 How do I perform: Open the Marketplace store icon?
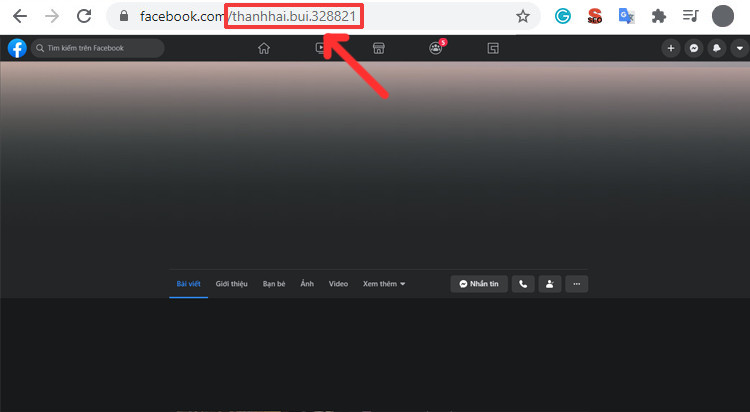point(378,48)
